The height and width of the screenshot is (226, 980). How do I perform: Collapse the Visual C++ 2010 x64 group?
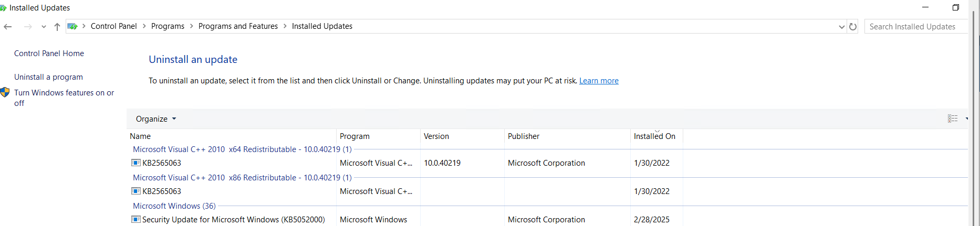(x=242, y=149)
